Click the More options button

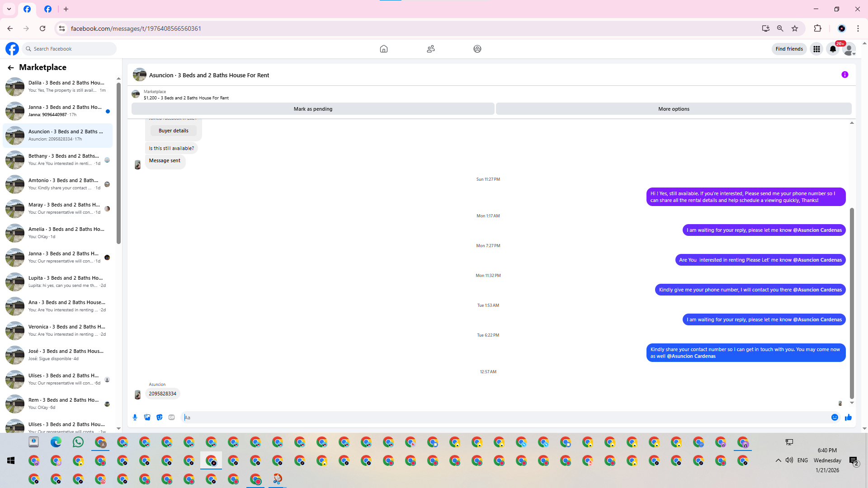674,109
